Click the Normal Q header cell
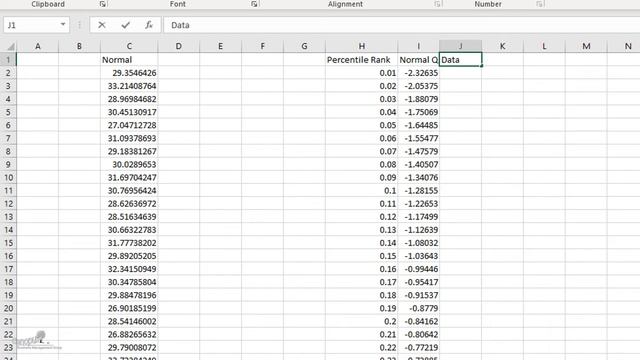This screenshot has height=360, width=640. coord(418,60)
